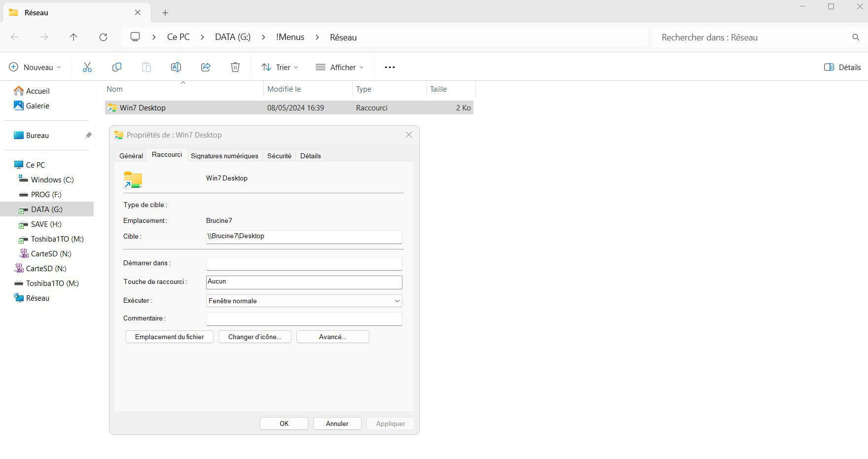Expand the Exécuter Fenêtre normale combo box

click(x=304, y=301)
